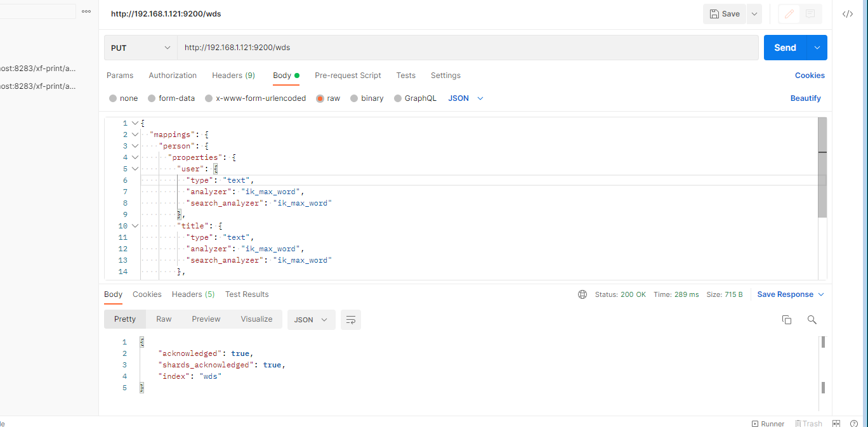This screenshot has height=427, width=868.
Task: Select the request Body tab
Action: coord(286,76)
